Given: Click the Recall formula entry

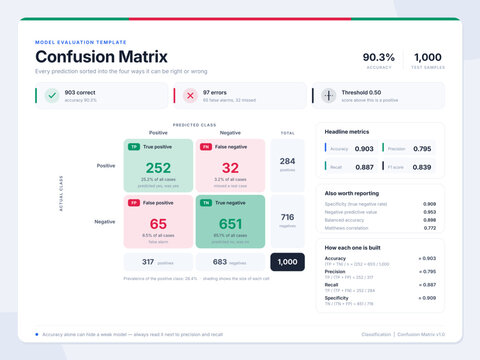Looking at the screenshot, I should pos(380,287).
